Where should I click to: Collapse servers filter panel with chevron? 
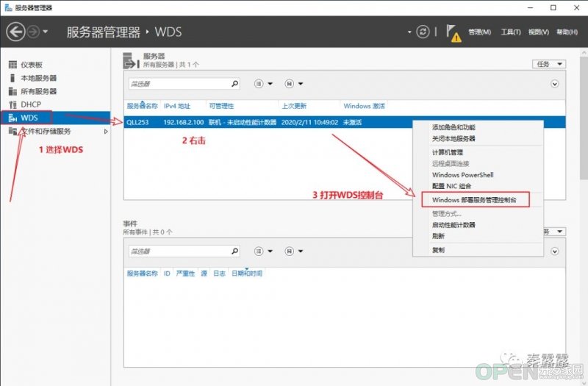point(555,84)
